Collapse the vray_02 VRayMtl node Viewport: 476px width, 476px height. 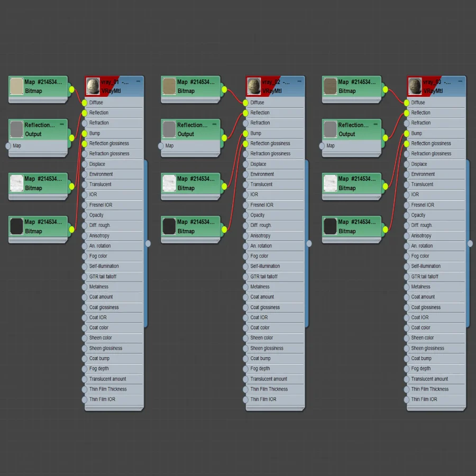(x=299, y=81)
